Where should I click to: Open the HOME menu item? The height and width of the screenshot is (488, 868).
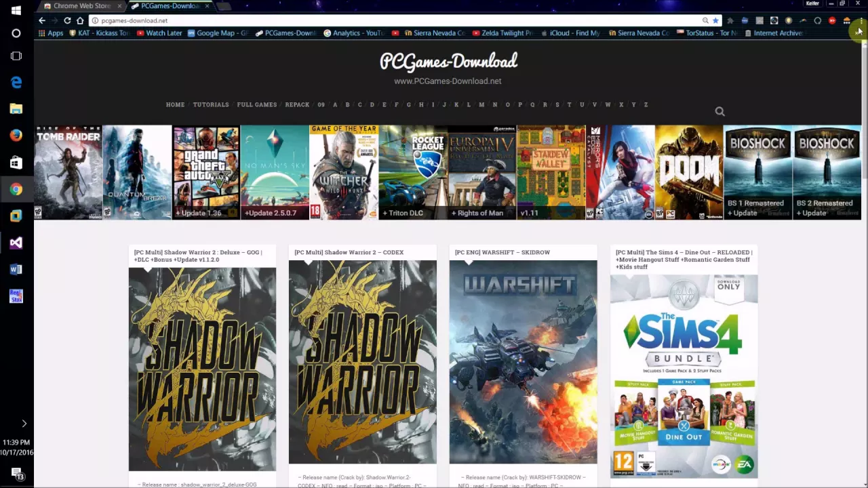(x=175, y=105)
